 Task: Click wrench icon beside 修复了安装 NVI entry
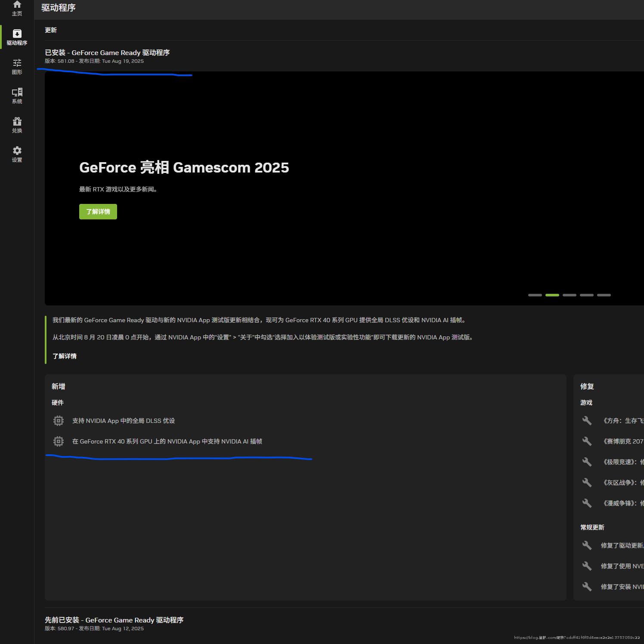pos(587,587)
